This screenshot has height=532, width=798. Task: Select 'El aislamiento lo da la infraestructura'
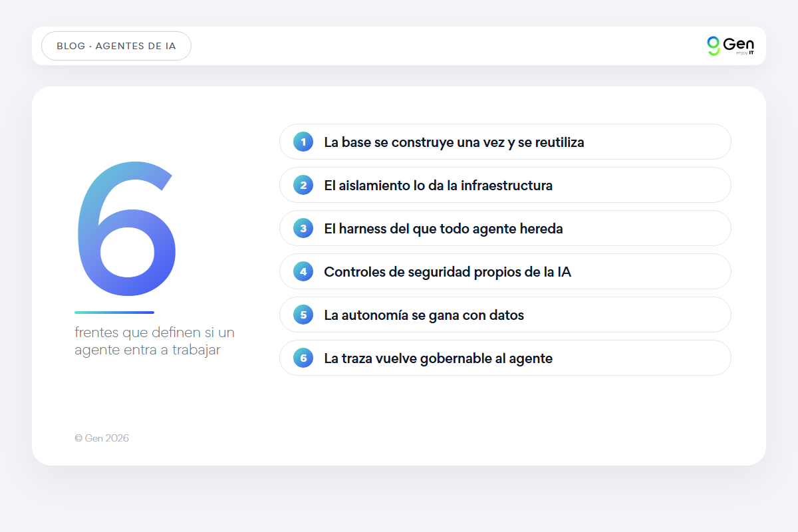pos(505,185)
